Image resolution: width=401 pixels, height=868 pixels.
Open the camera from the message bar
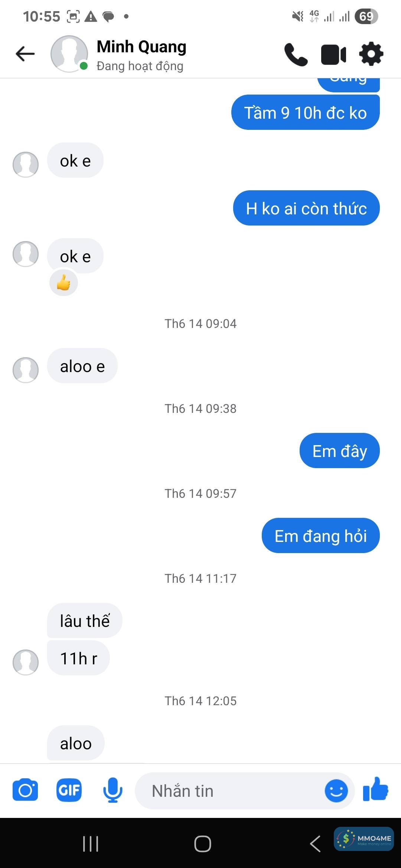point(25,790)
